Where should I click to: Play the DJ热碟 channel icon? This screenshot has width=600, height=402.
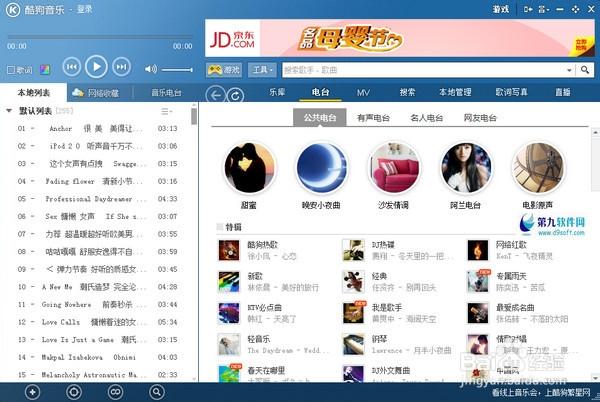tap(353, 250)
